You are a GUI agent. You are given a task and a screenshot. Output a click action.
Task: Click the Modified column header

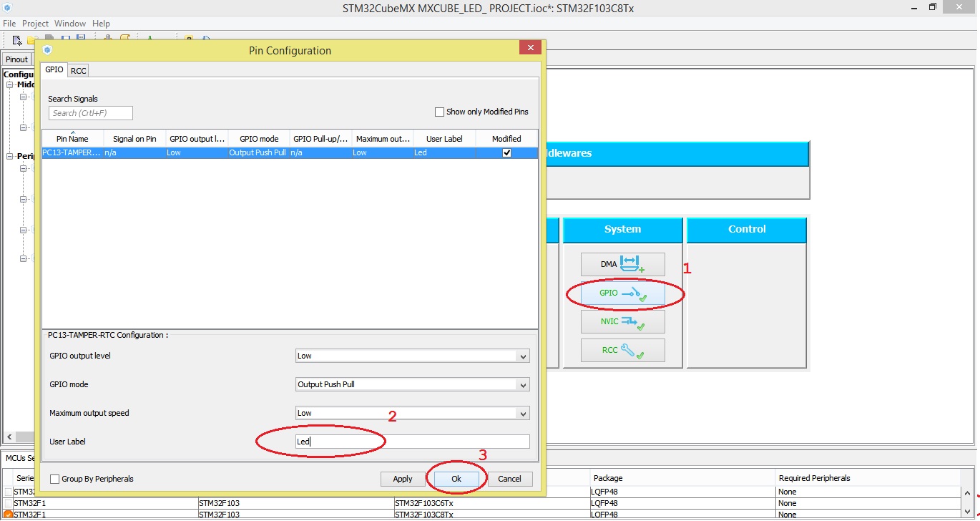pyautogui.click(x=506, y=139)
